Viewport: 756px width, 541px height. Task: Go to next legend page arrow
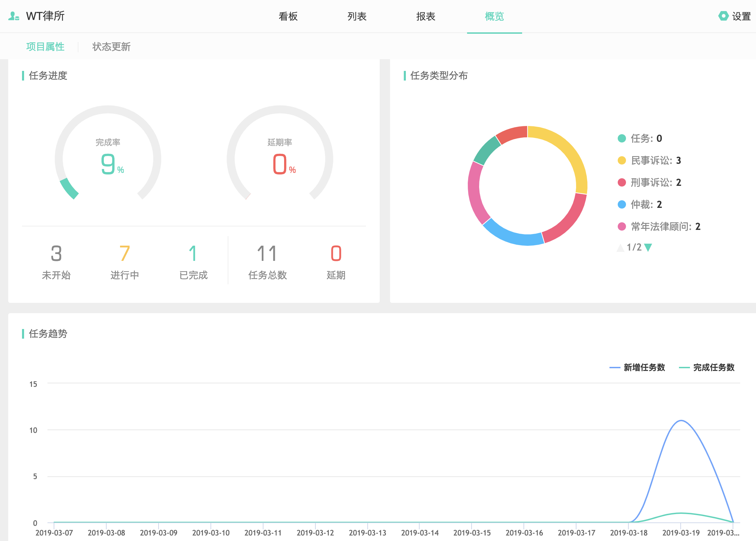648,247
